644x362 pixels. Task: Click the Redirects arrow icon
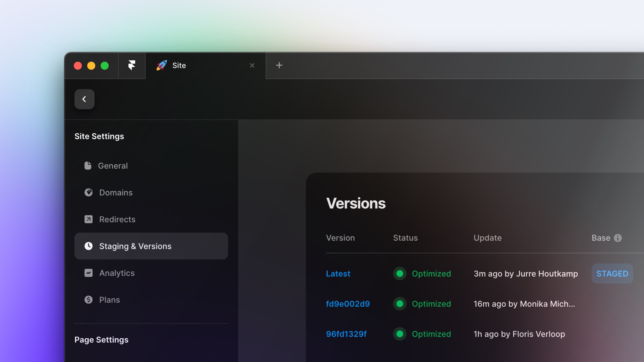[x=89, y=219]
